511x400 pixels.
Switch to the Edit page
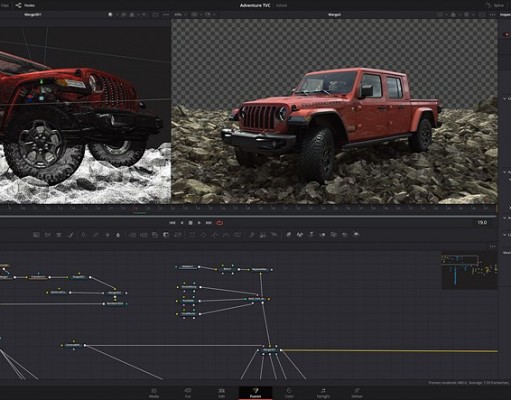[x=222, y=393]
